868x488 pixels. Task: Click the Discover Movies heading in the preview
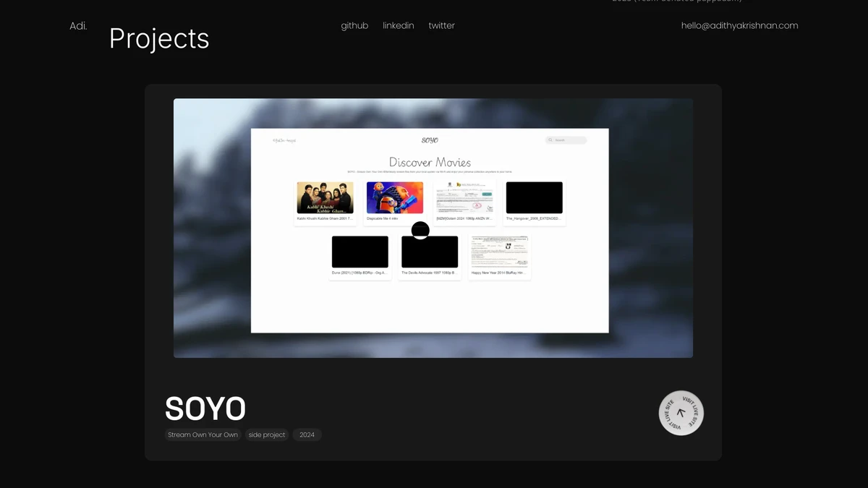click(x=430, y=162)
